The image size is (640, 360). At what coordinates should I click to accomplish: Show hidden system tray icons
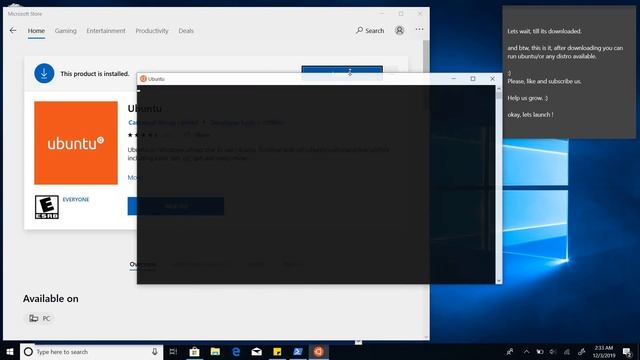click(527, 351)
